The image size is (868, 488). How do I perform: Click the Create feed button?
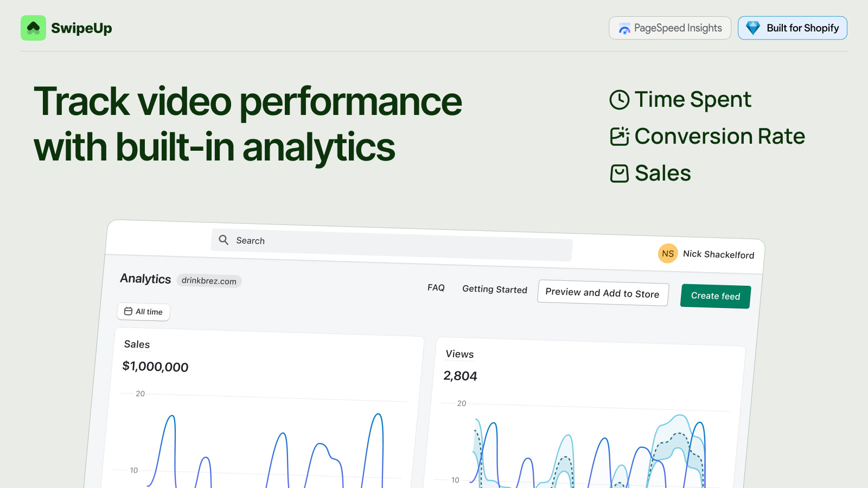click(x=716, y=296)
